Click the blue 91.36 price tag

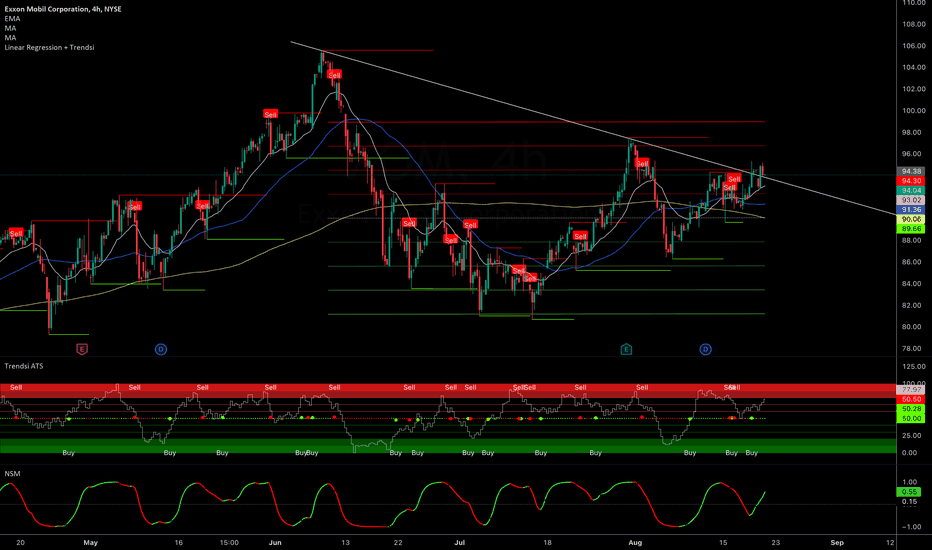click(x=910, y=209)
